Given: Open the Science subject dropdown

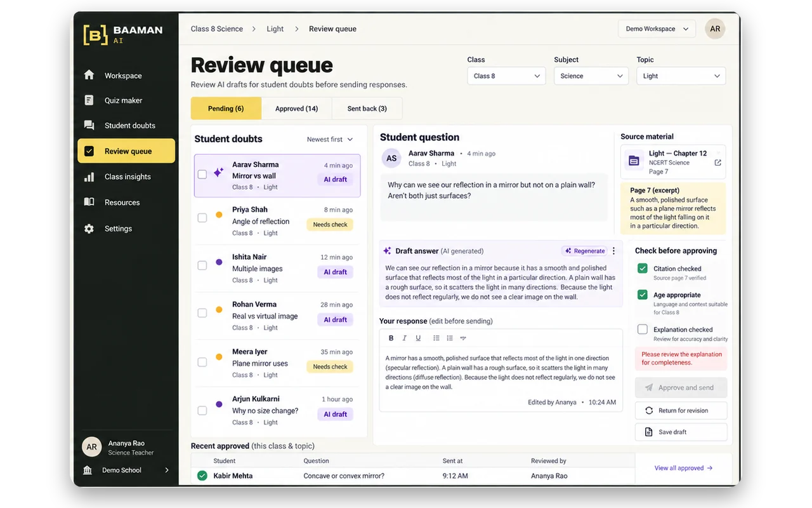Looking at the screenshot, I should (591, 76).
